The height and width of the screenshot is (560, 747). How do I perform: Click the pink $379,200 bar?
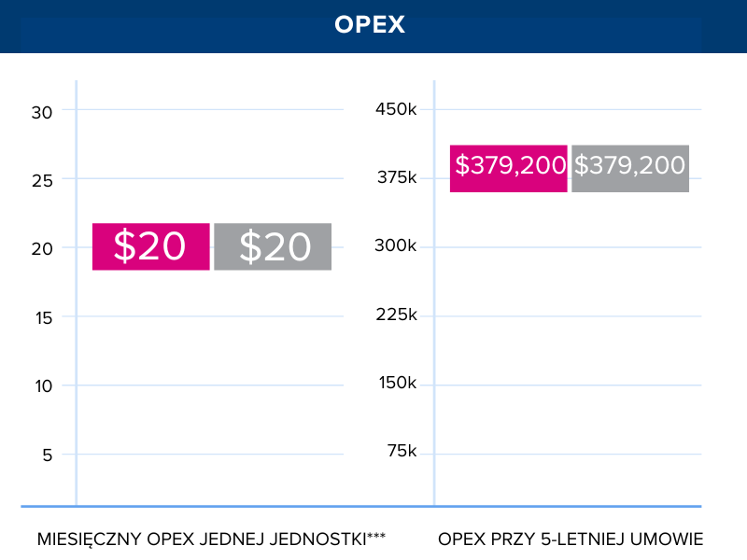pos(509,168)
